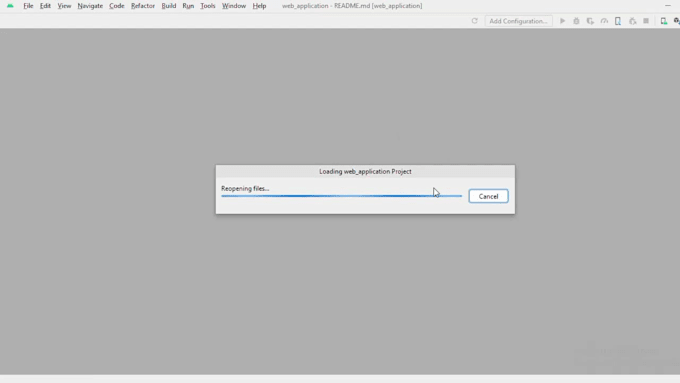Screen dimensions: 680x383
Task: Open the Add Configuration dropdown
Action: (518, 21)
